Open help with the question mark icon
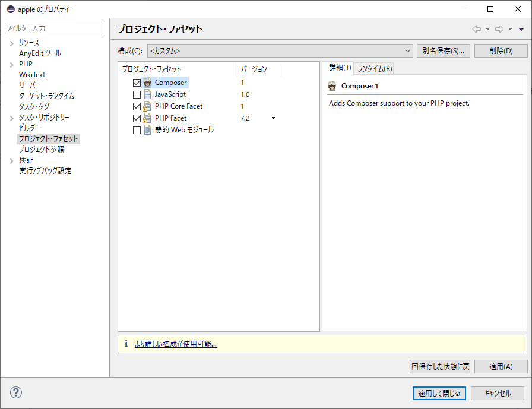This screenshot has width=532, height=409. [16, 392]
